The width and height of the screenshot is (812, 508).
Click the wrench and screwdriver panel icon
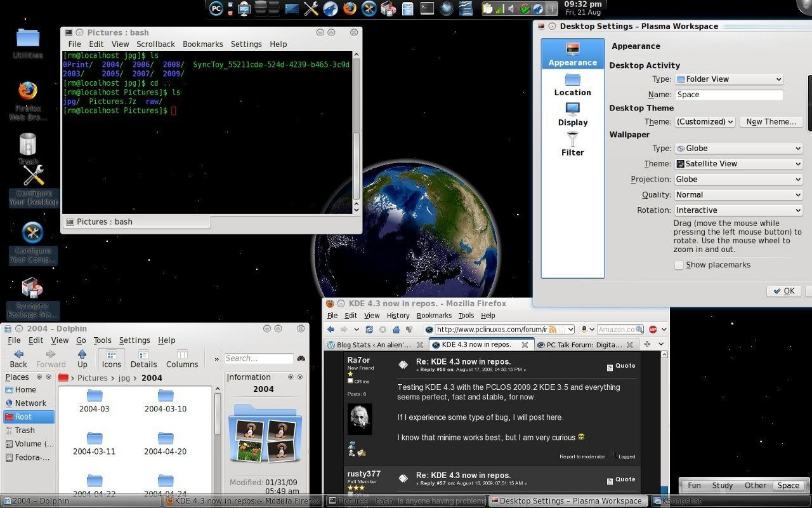311,8
